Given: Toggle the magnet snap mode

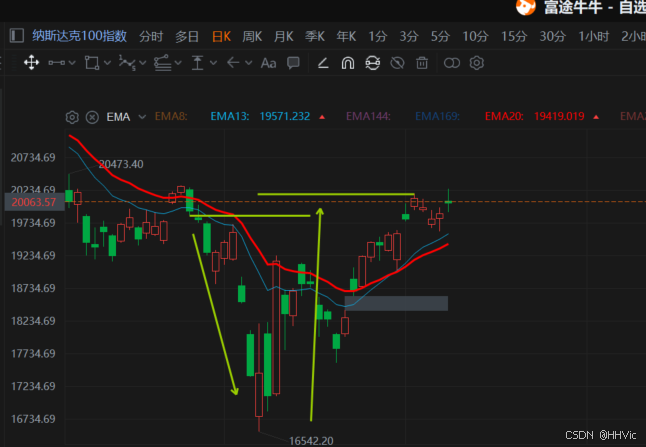Looking at the screenshot, I should (x=348, y=63).
